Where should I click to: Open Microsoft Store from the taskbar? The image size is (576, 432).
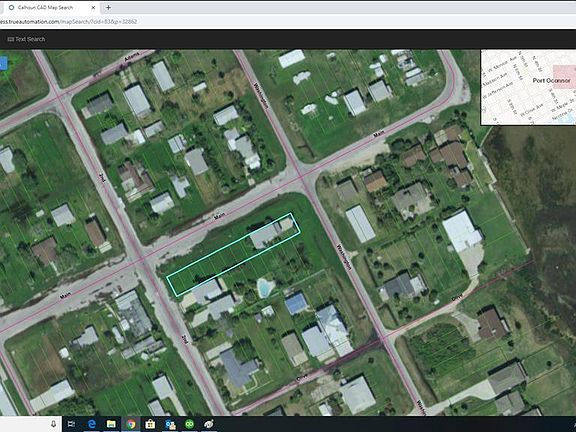(x=150, y=424)
